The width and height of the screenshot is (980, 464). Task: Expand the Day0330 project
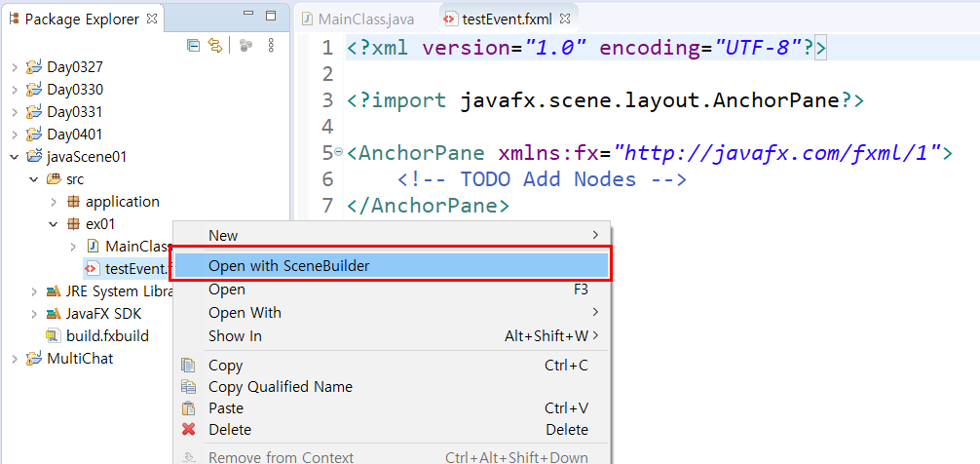15,90
